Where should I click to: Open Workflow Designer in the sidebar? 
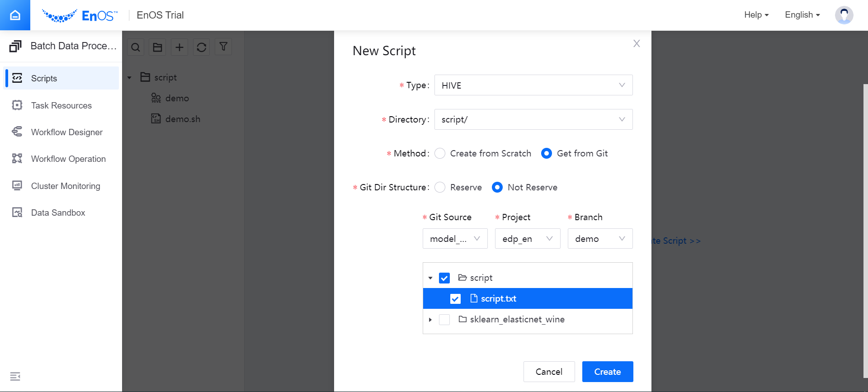click(66, 132)
